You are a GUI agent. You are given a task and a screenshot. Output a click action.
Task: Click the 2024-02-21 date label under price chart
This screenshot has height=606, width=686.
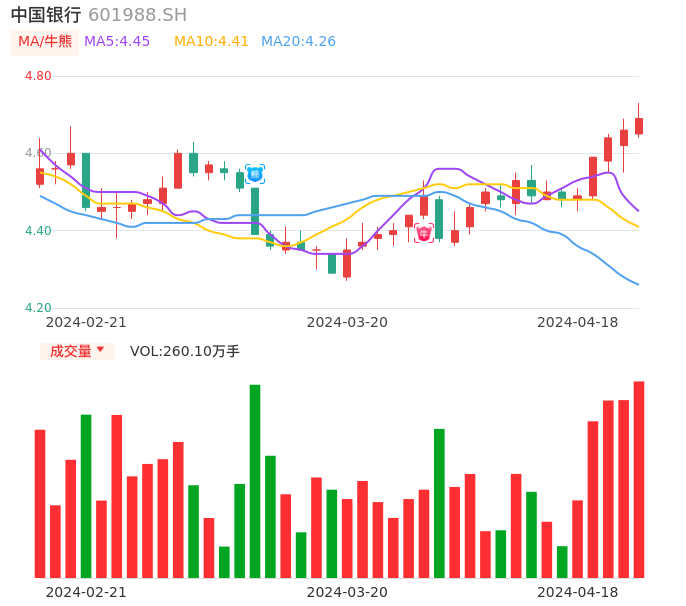pos(86,322)
